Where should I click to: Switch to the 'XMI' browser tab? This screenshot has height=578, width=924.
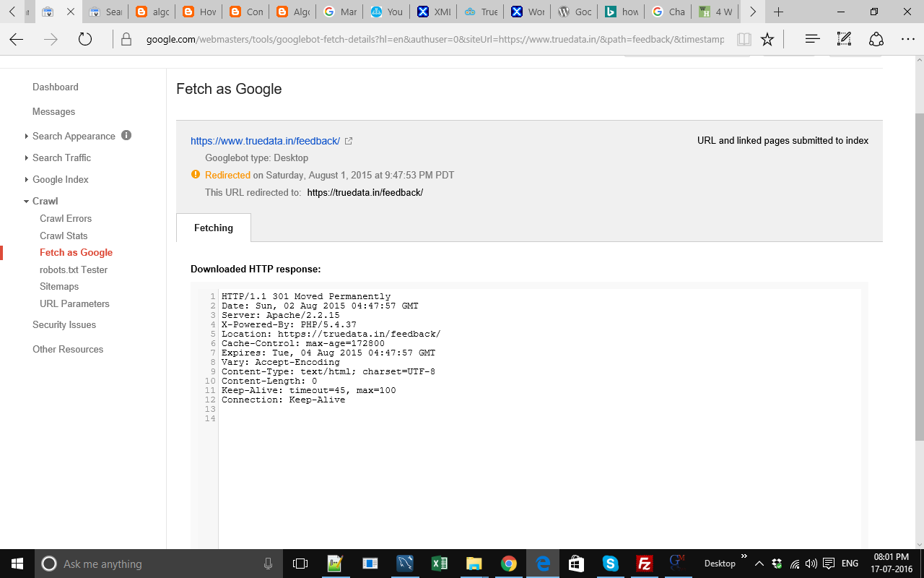click(x=434, y=12)
